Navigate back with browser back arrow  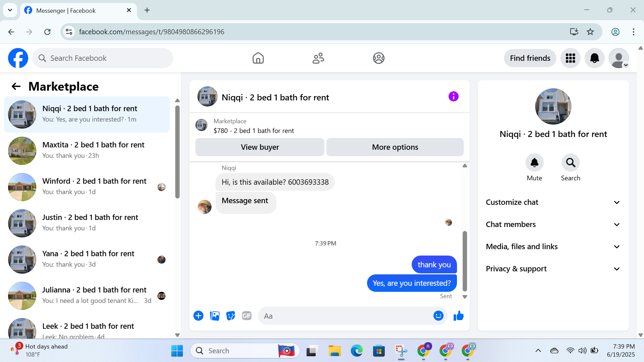11,32
